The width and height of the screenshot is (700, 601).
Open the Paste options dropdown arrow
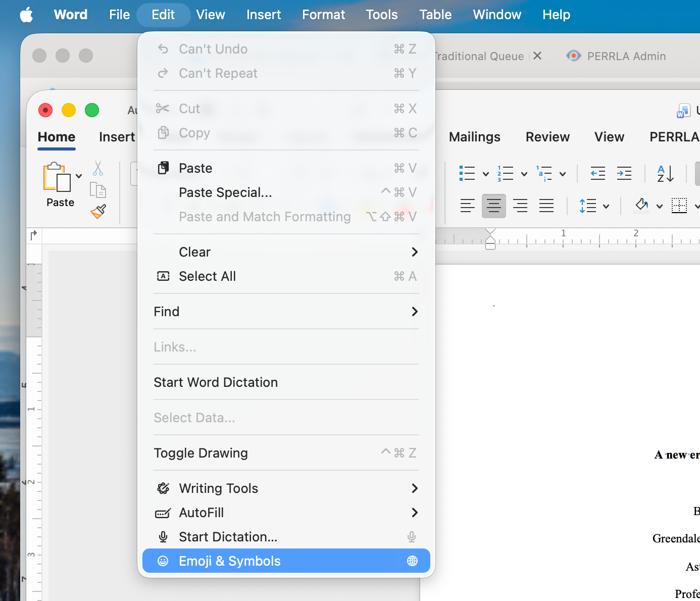point(79,176)
